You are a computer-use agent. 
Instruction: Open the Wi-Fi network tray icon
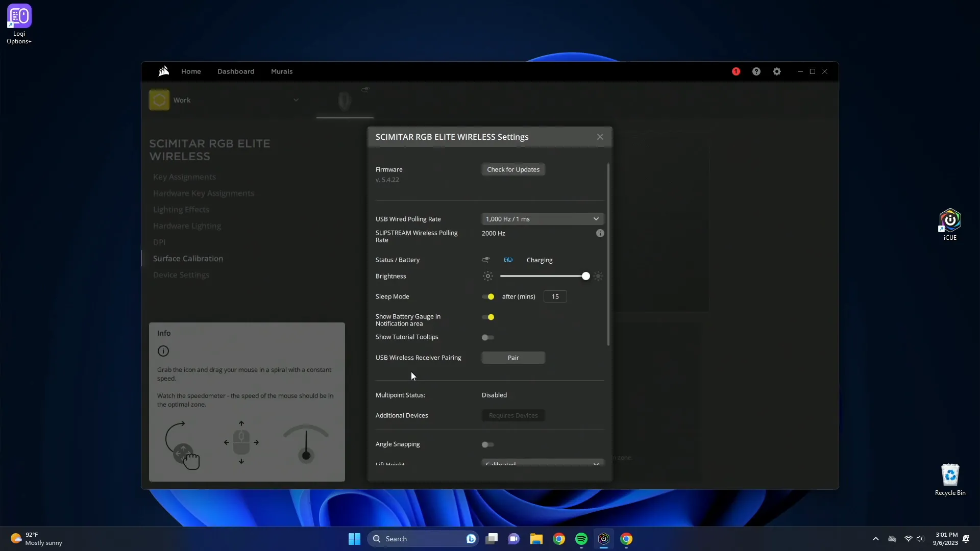click(908, 539)
